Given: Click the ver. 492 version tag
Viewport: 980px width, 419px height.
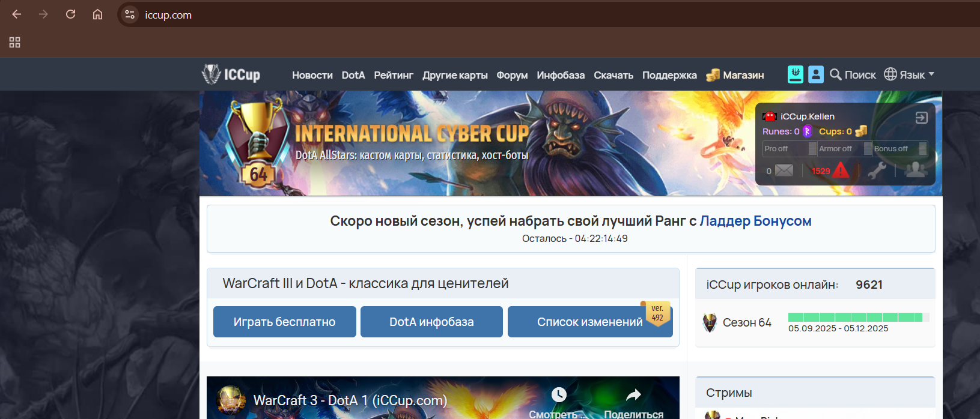Looking at the screenshot, I should pyautogui.click(x=657, y=313).
